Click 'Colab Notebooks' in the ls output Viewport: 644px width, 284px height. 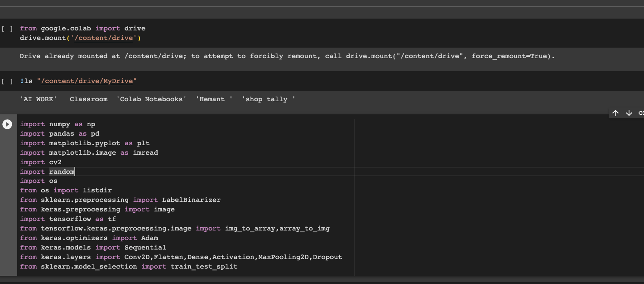coord(152,99)
